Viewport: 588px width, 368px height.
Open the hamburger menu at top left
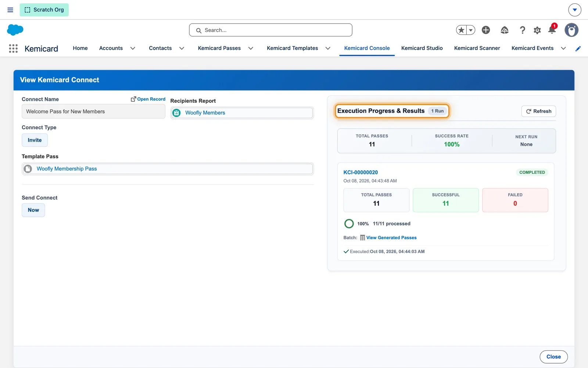pyautogui.click(x=10, y=10)
